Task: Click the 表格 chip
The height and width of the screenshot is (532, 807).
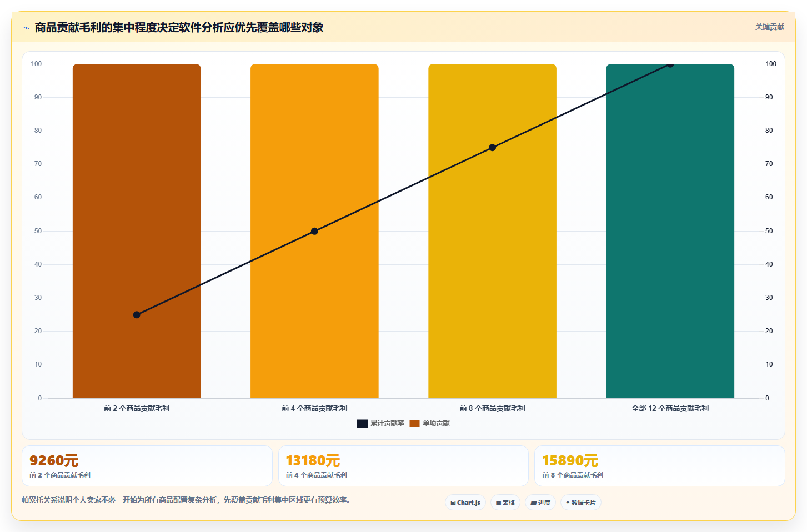Action: point(505,503)
